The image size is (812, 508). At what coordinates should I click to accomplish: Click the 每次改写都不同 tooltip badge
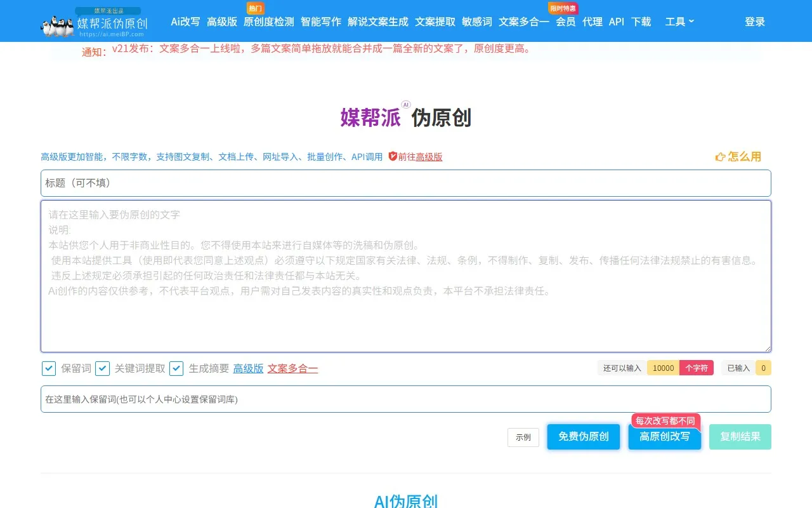(x=665, y=421)
